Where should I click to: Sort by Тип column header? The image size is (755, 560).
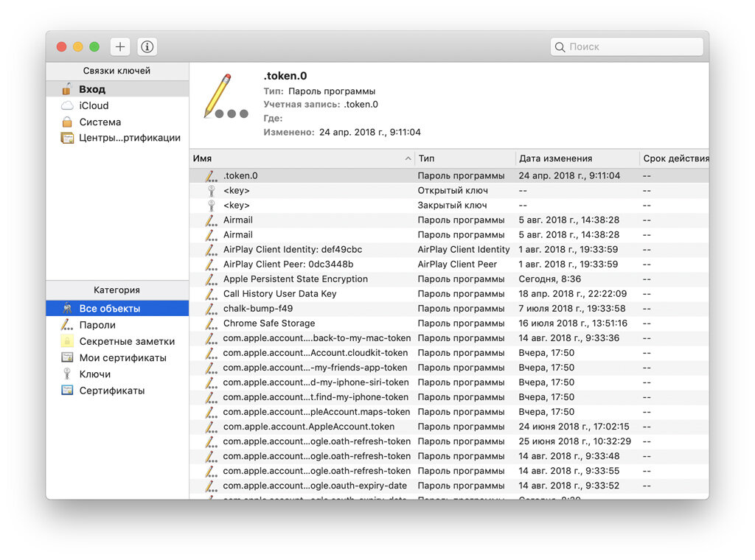465,158
